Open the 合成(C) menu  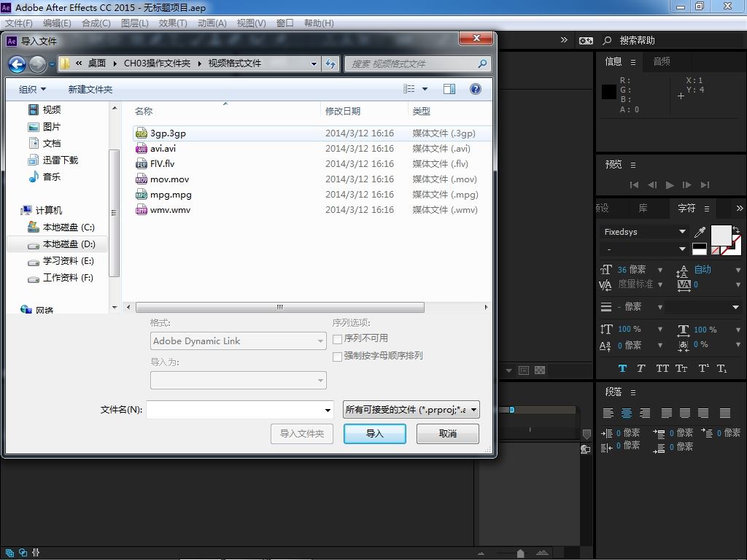[x=96, y=23]
